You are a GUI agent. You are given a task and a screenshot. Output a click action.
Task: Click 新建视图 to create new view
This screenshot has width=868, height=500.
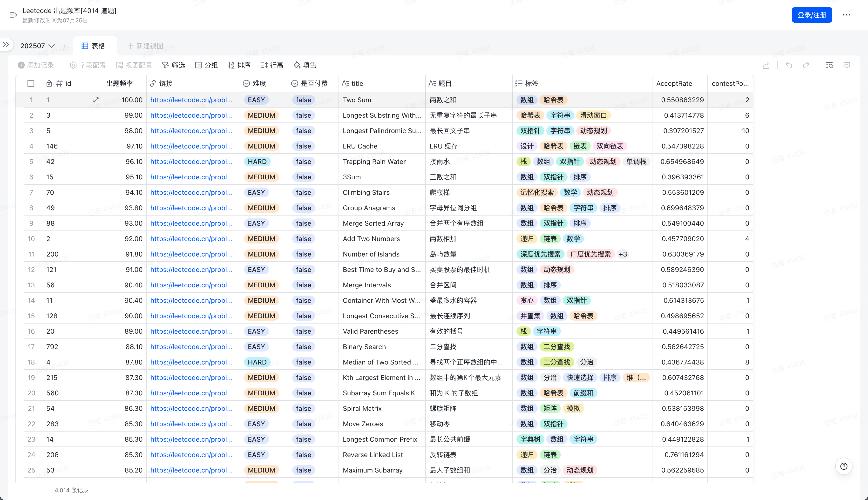click(x=145, y=46)
